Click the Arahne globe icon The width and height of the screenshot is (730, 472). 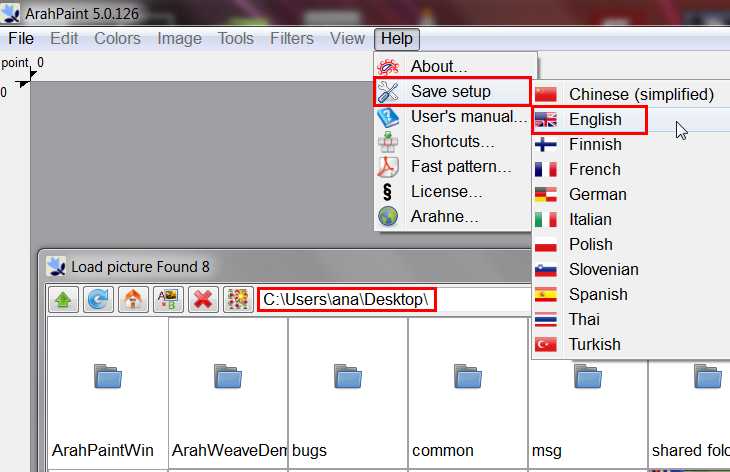pyautogui.click(x=388, y=216)
